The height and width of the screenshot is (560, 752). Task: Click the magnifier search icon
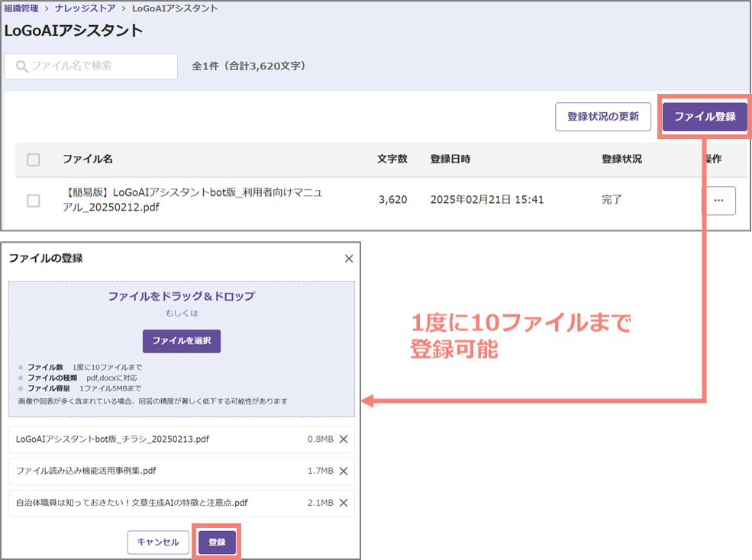point(21,66)
